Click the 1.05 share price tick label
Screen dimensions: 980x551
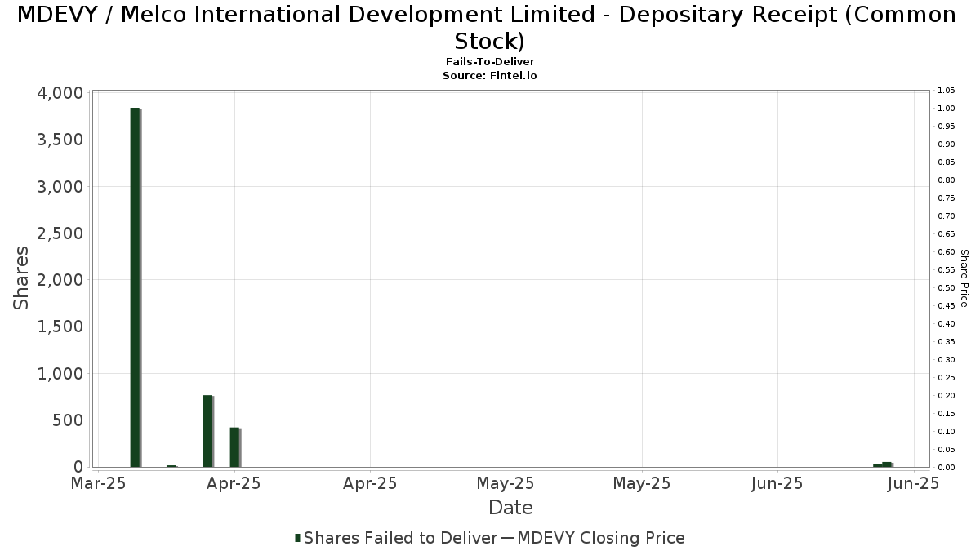click(x=947, y=91)
